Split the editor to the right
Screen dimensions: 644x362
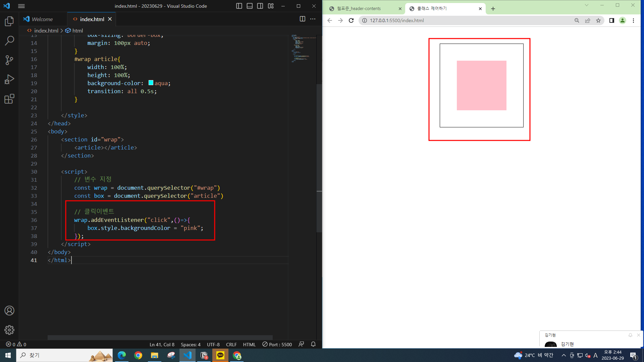click(x=302, y=19)
